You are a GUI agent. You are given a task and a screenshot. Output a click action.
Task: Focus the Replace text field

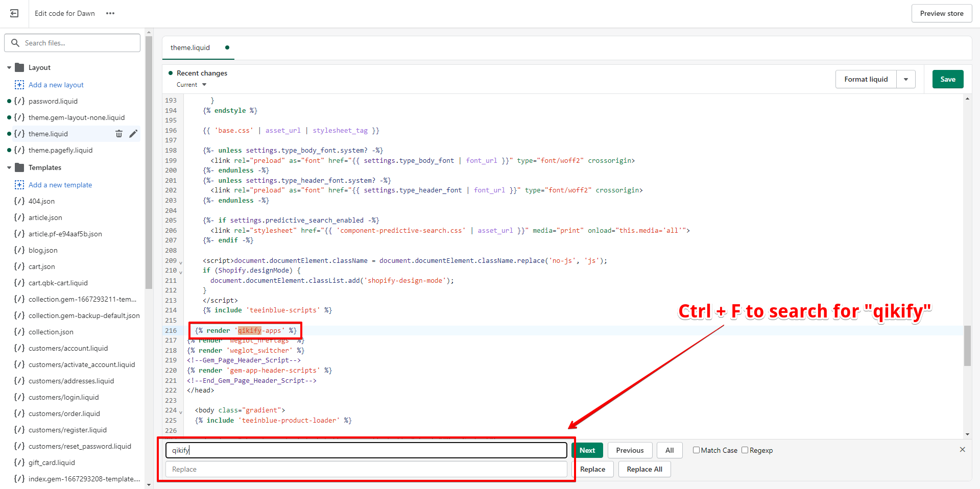pos(366,469)
